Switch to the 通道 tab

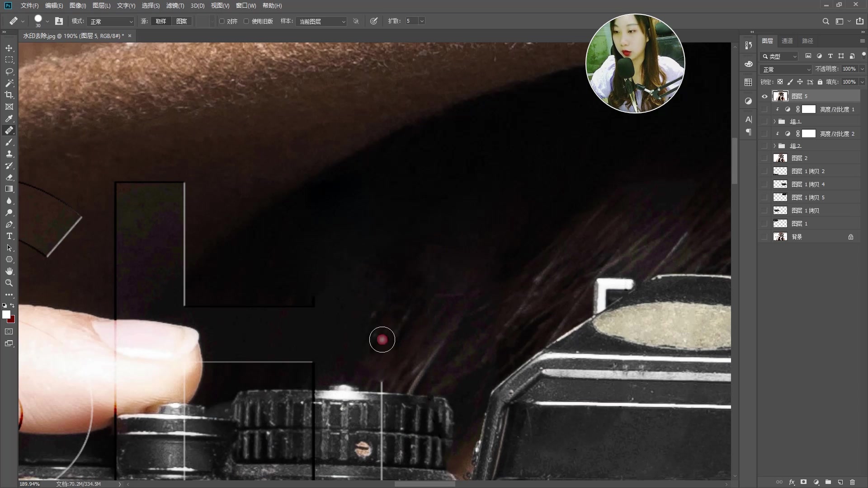coord(787,41)
